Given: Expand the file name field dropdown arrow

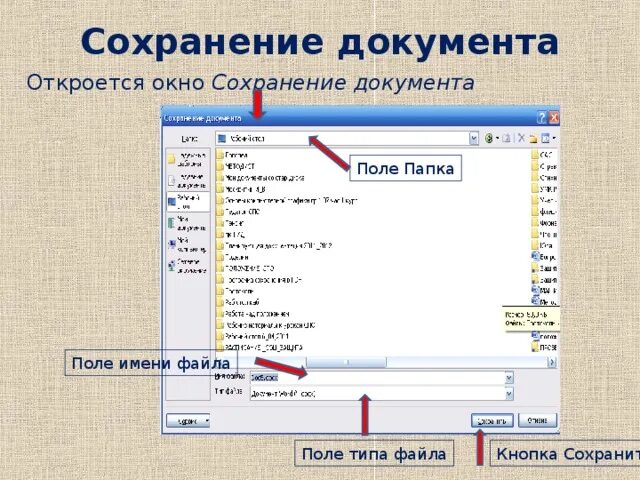Looking at the screenshot, I should pos(509,378).
